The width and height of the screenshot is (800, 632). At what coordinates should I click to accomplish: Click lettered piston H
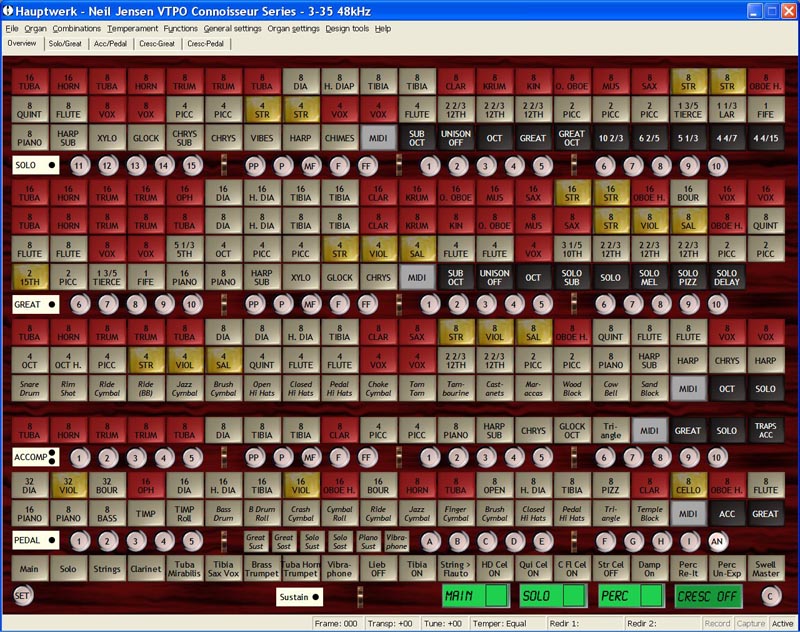[x=661, y=541]
